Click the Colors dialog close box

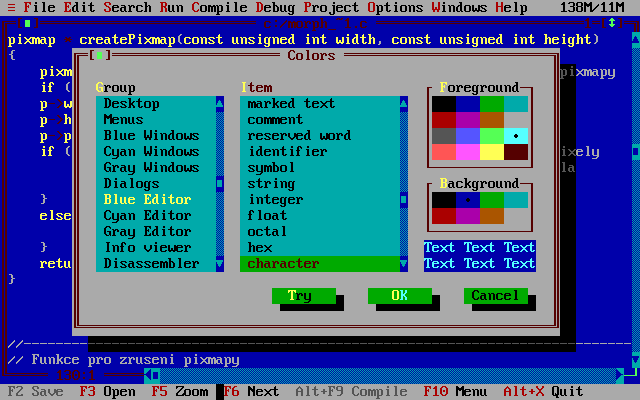(x=100, y=56)
